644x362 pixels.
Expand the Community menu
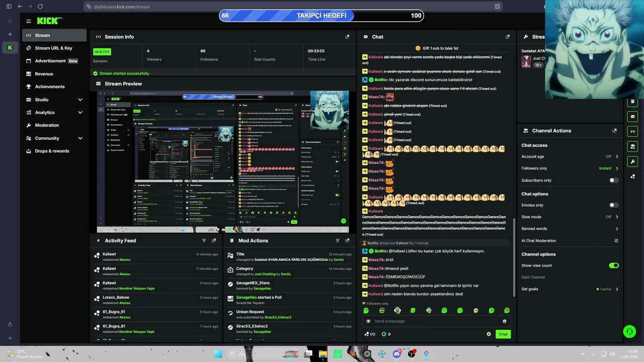[54, 138]
